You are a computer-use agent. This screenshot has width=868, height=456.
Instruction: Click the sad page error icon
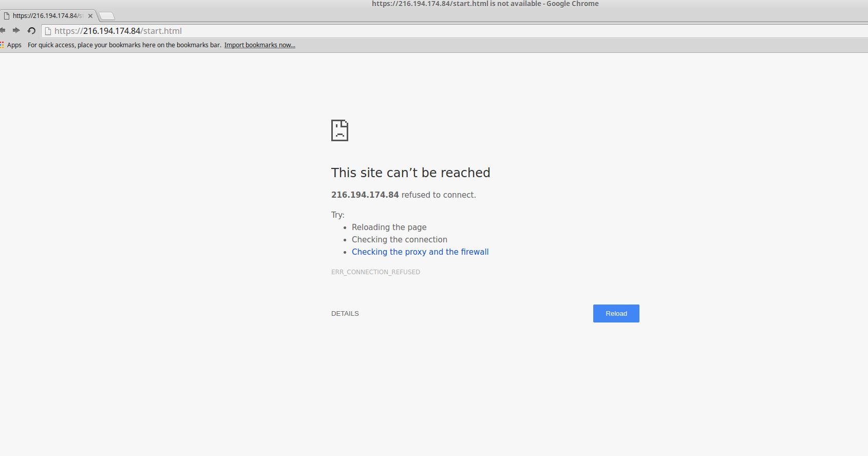pos(339,130)
